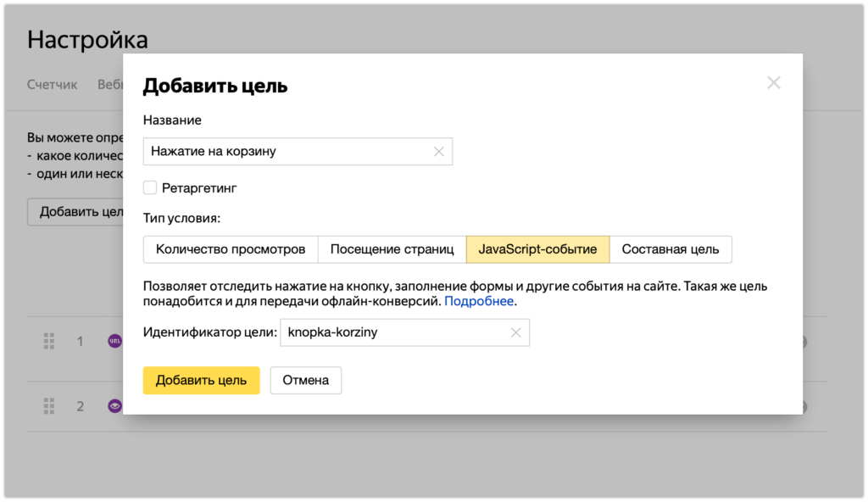Close the Добавить цель dialog with X
The height and width of the screenshot is (502, 868).
(773, 83)
